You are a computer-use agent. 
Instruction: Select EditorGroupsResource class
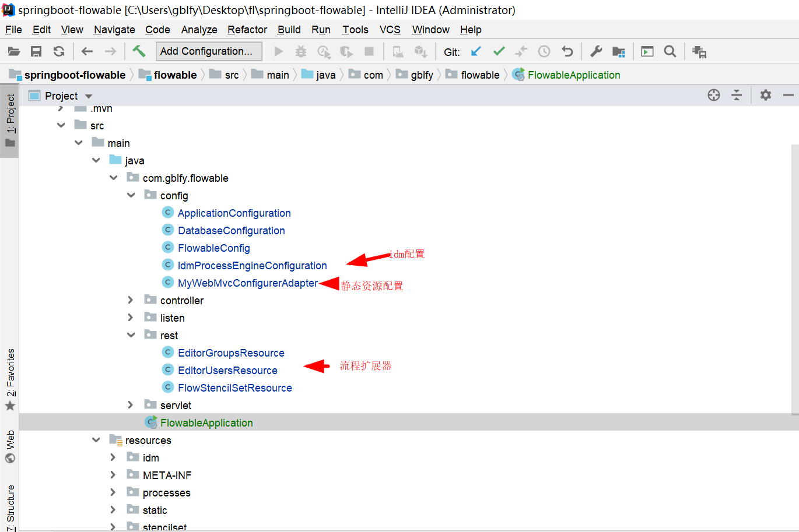[231, 353]
